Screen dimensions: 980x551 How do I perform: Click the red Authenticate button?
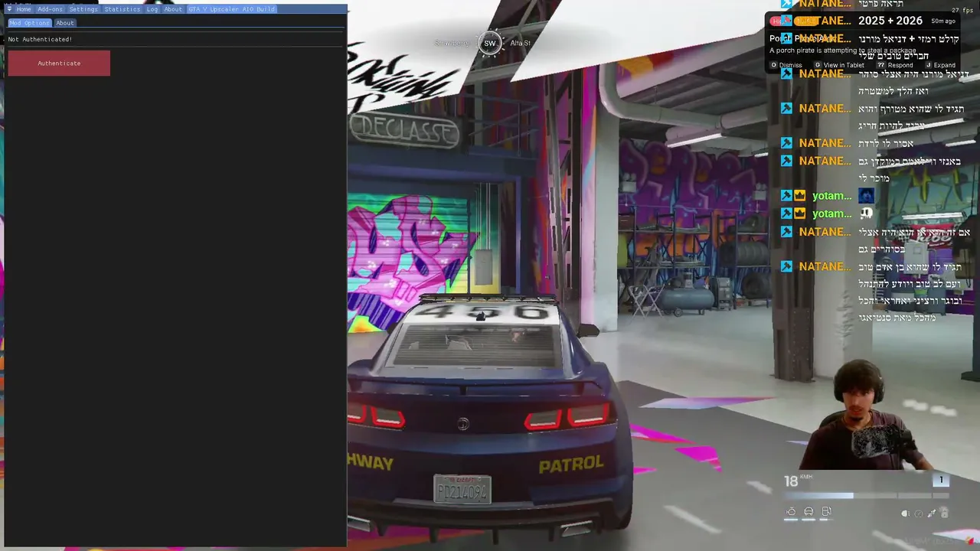59,64
